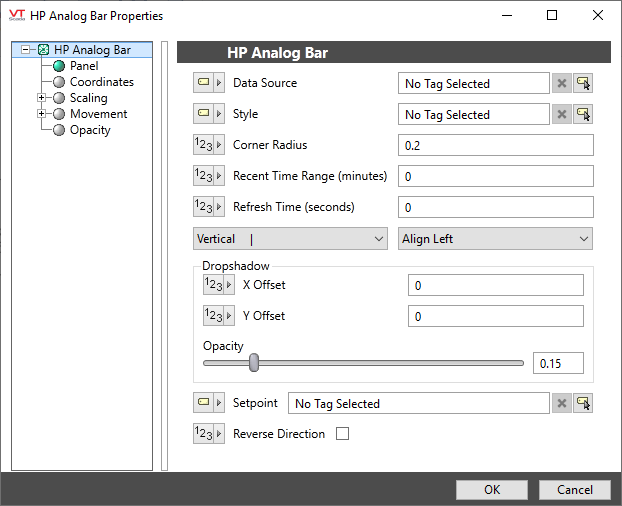This screenshot has width=622, height=506.
Task: Click the Recent Time Range input field
Action: click(x=495, y=177)
